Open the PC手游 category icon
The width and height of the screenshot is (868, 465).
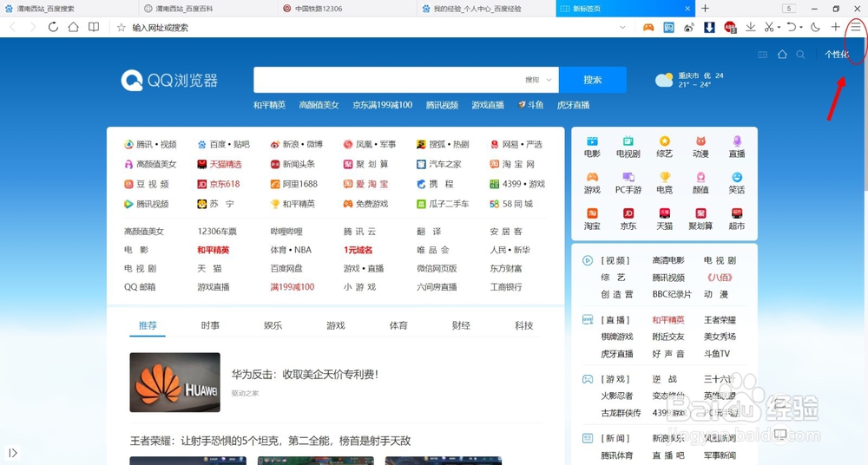[x=628, y=183]
